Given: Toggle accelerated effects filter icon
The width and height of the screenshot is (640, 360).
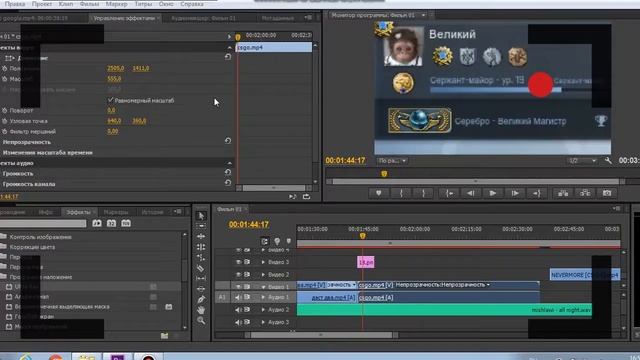Looking at the screenshot, I should point(97,223).
